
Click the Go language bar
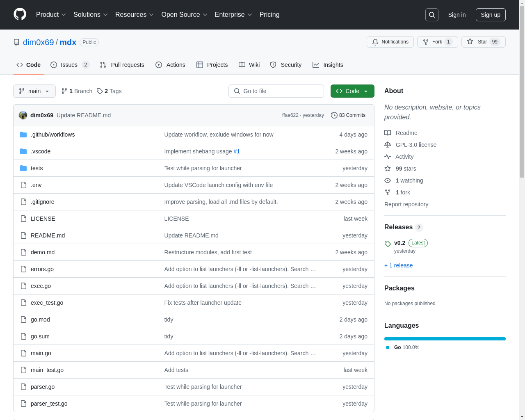pyautogui.click(x=445, y=339)
